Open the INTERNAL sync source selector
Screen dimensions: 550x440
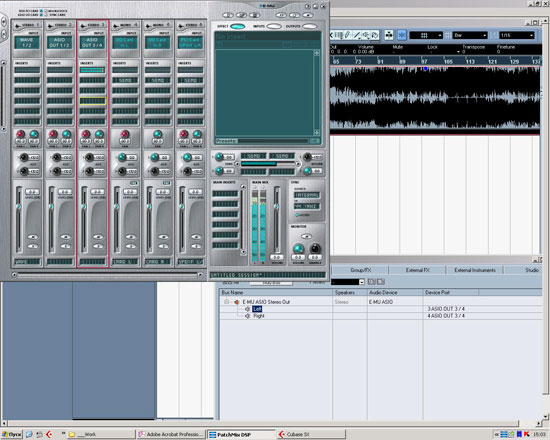click(x=307, y=195)
